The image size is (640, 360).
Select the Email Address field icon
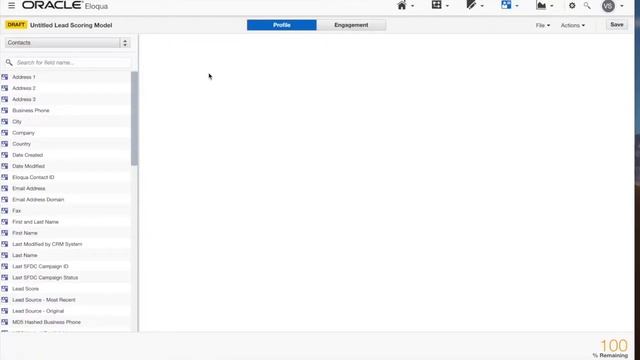click(5, 188)
